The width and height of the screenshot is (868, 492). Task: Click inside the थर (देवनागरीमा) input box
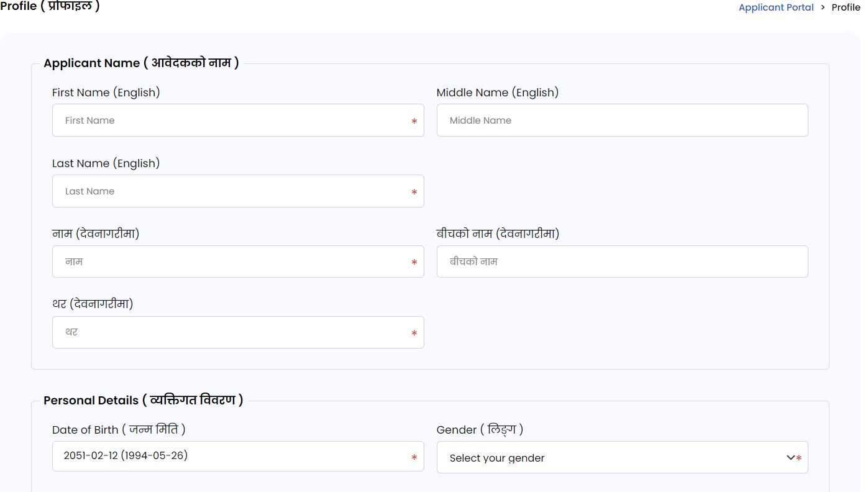tap(230, 332)
